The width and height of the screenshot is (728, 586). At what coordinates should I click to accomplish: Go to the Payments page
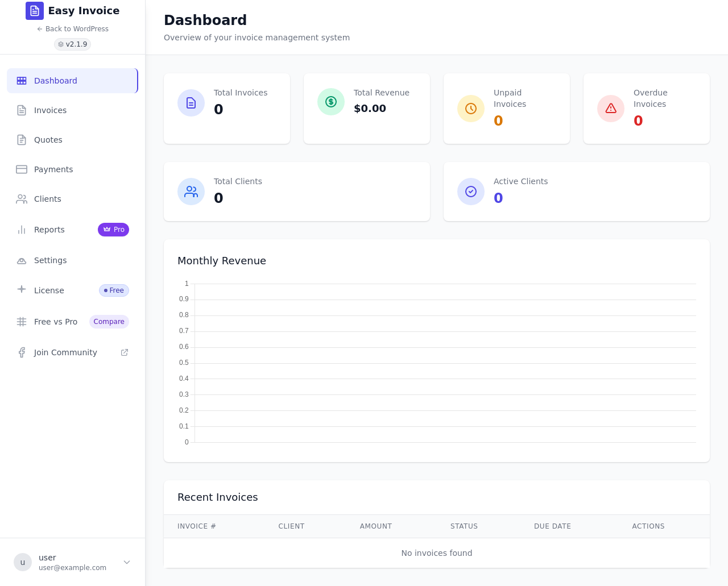(72, 169)
